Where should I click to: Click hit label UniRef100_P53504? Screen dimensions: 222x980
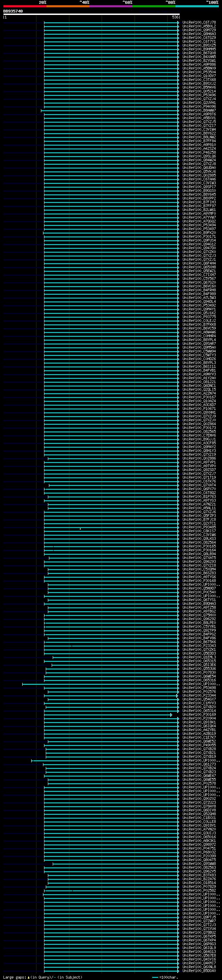[199, 72]
